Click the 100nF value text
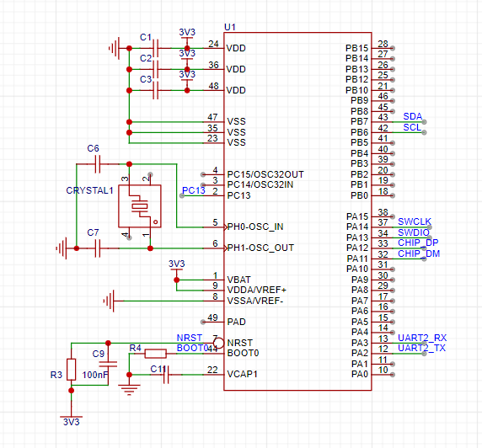Viewport: 482px width, 448px height. coord(95,375)
